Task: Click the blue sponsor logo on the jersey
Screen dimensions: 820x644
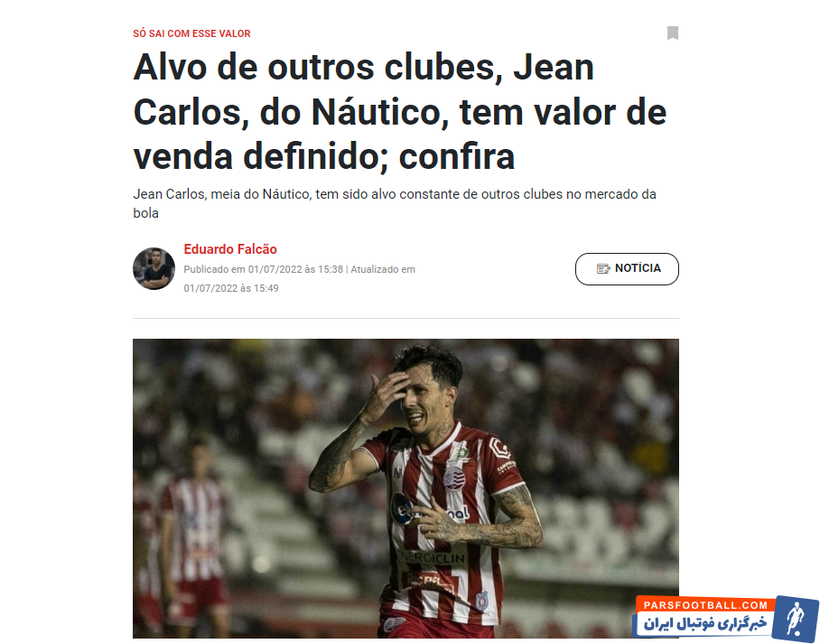Action: (x=403, y=509)
